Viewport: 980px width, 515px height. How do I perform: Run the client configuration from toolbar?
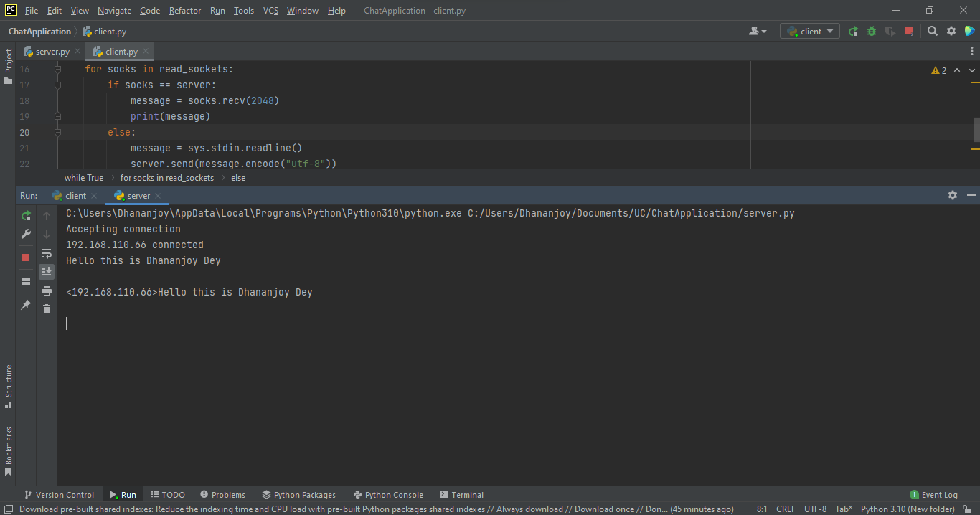pyautogui.click(x=853, y=32)
